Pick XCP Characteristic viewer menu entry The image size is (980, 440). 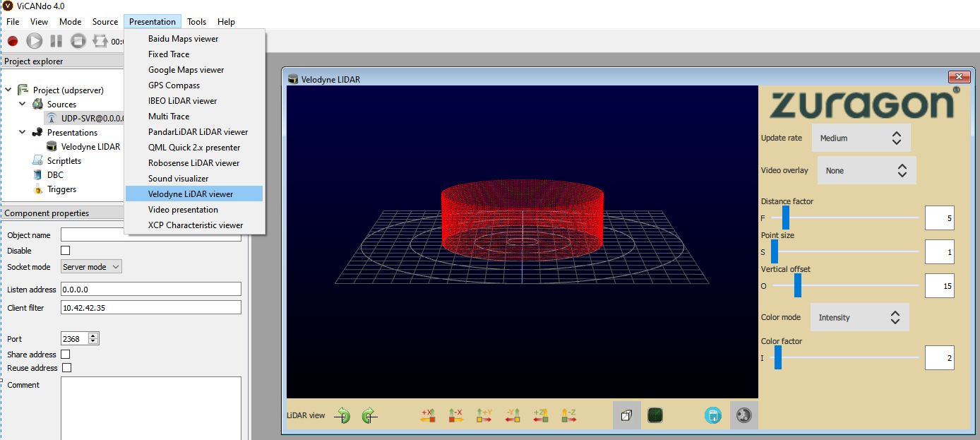click(194, 225)
